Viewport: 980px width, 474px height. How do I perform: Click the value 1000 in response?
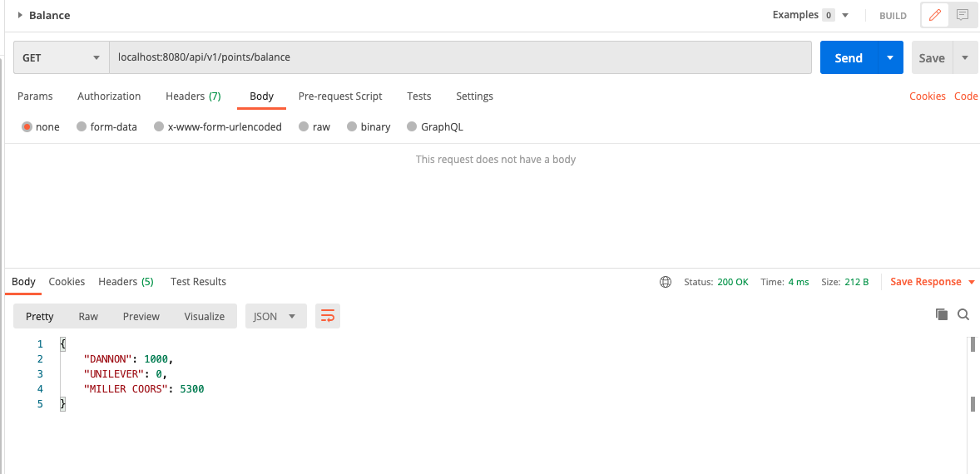tap(156, 359)
